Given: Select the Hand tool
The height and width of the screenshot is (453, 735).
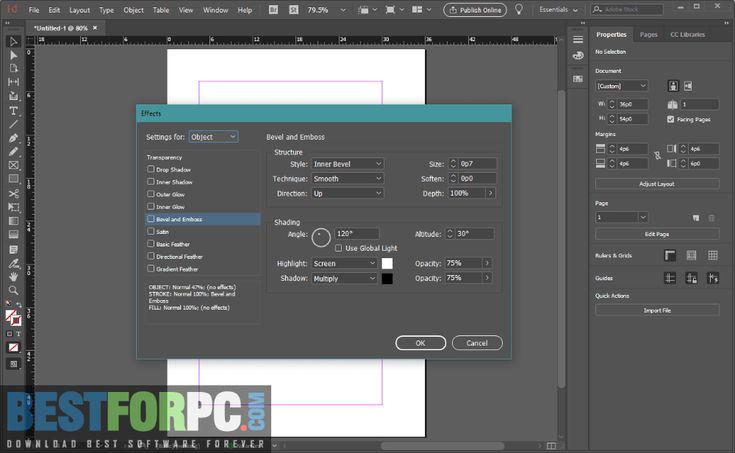Looking at the screenshot, I should click(13, 277).
